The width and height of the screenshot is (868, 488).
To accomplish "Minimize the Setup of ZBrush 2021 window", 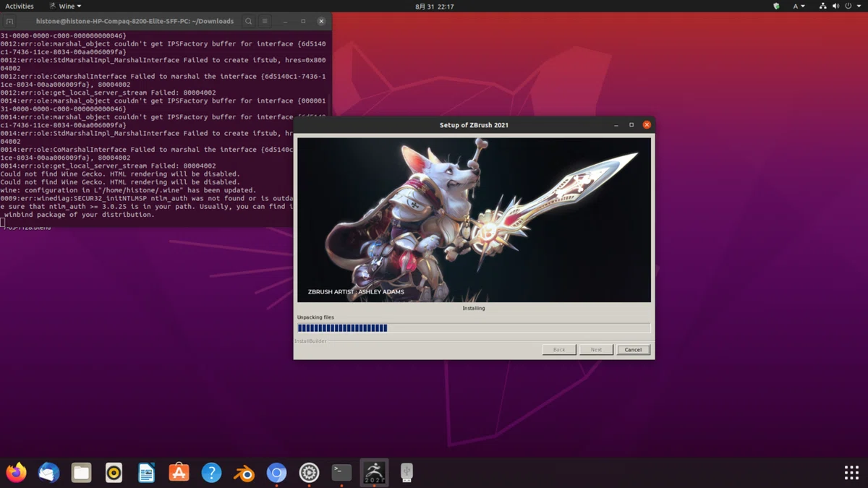I will click(x=616, y=125).
